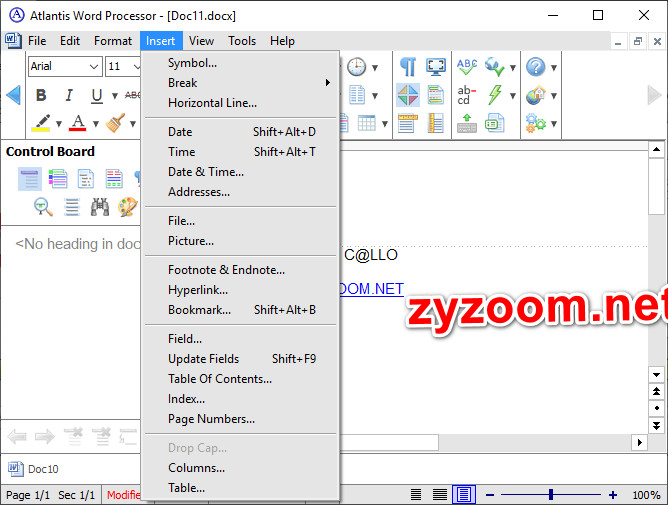This screenshot has height=505, width=668.
Task: Click the ab-cd hyphenation icon
Action: pyautogui.click(x=466, y=95)
